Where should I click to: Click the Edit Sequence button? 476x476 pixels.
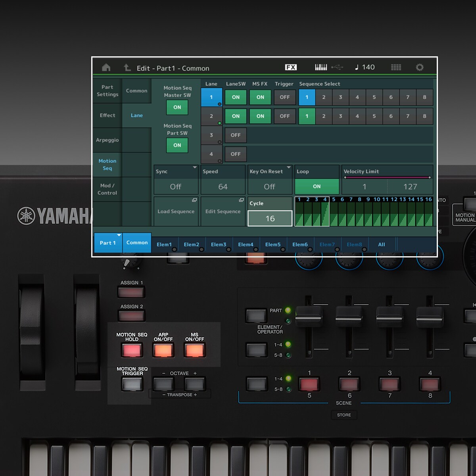click(223, 211)
